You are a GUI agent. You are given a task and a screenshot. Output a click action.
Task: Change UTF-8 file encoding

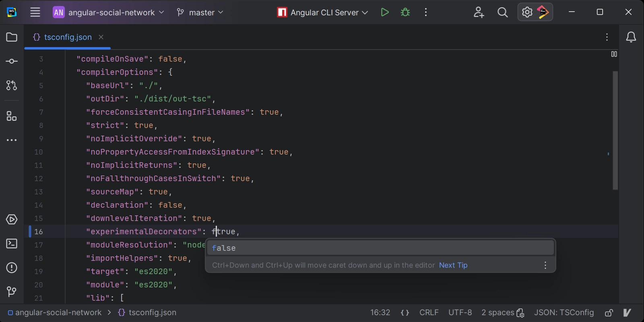point(460,312)
